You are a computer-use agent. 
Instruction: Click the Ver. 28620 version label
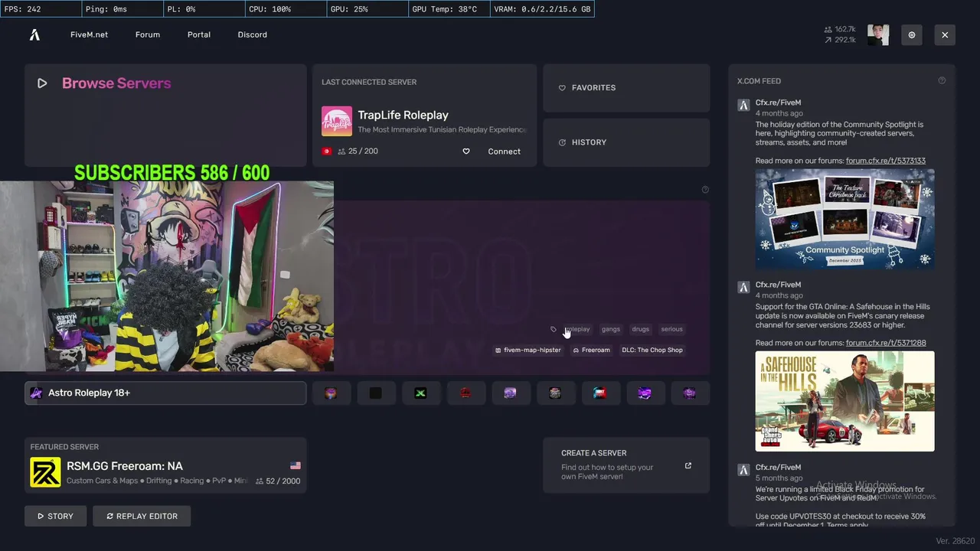(955, 541)
